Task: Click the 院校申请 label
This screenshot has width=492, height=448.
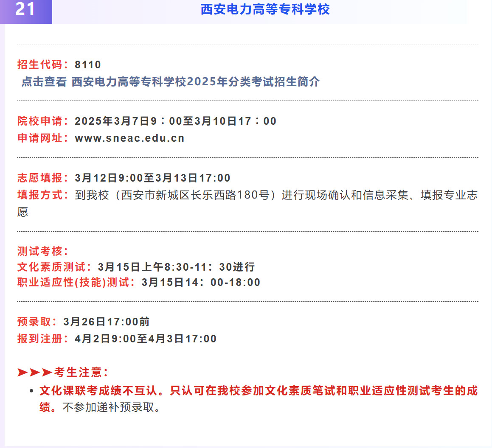Action: [x=40, y=121]
